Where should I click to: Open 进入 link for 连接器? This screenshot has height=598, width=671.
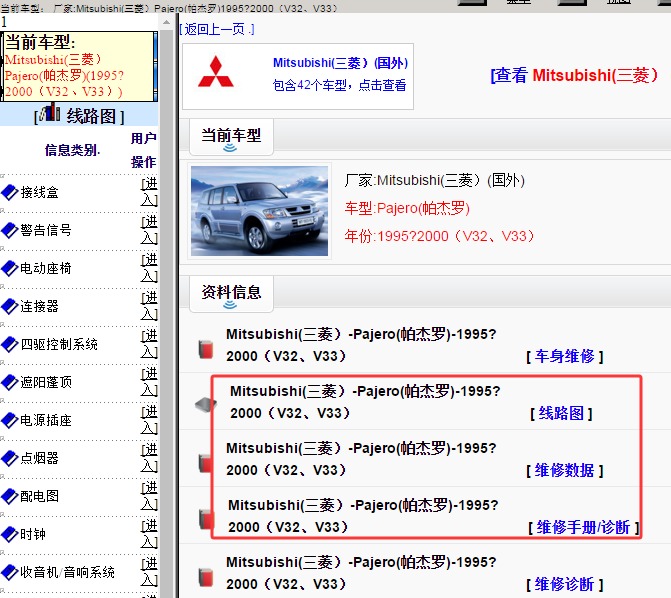[149, 306]
